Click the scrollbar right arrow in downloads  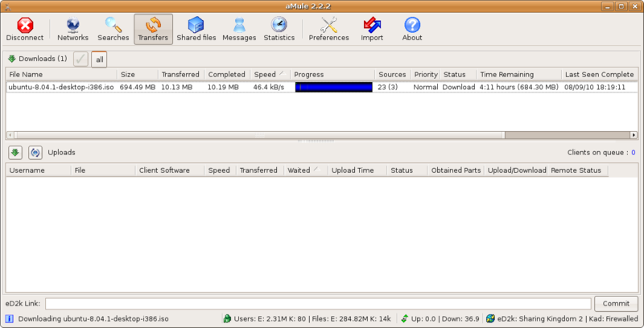tap(634, 135)
